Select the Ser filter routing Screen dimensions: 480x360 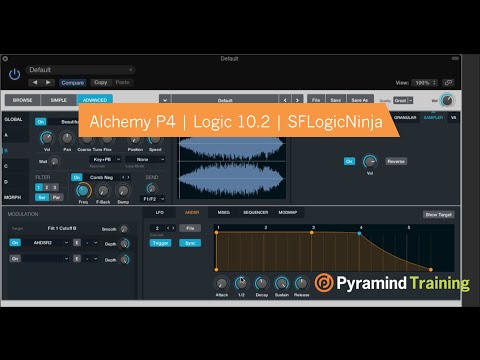point(42,197)
